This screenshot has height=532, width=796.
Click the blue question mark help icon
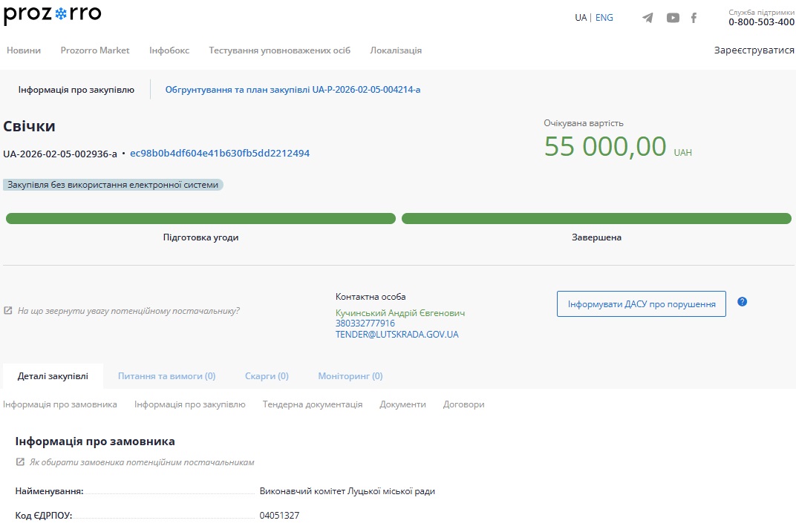(742, 302)
